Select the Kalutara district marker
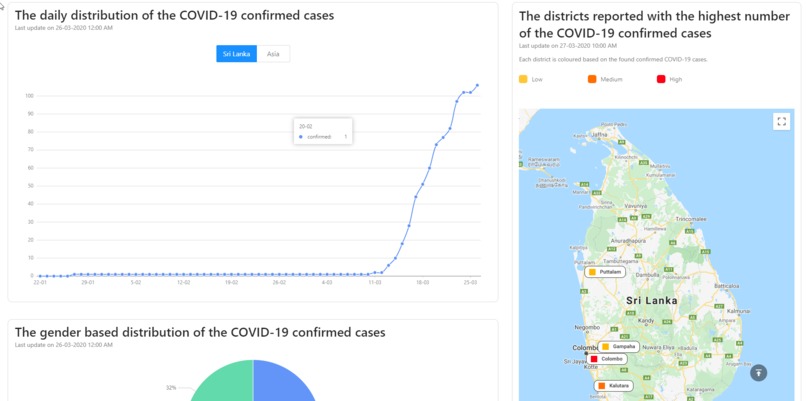This screenshot has width=806, height=401. (614, 386)
